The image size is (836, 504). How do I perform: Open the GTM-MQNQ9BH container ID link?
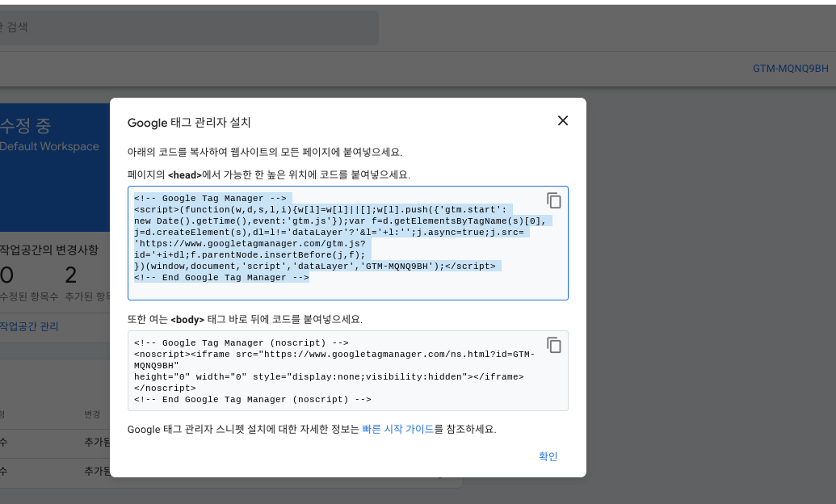point(790,69)
